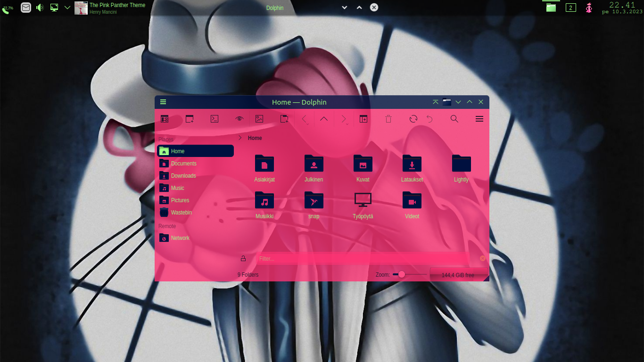Open Wastebin in Places panel
This screenshot has height=362, width=644.
[196, 212]
